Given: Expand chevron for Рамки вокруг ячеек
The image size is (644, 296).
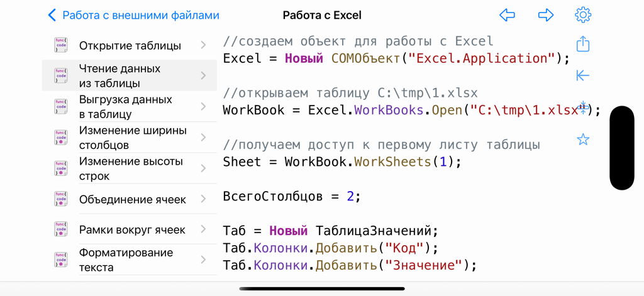Looking at the screenshot, I should pos(203,229).
